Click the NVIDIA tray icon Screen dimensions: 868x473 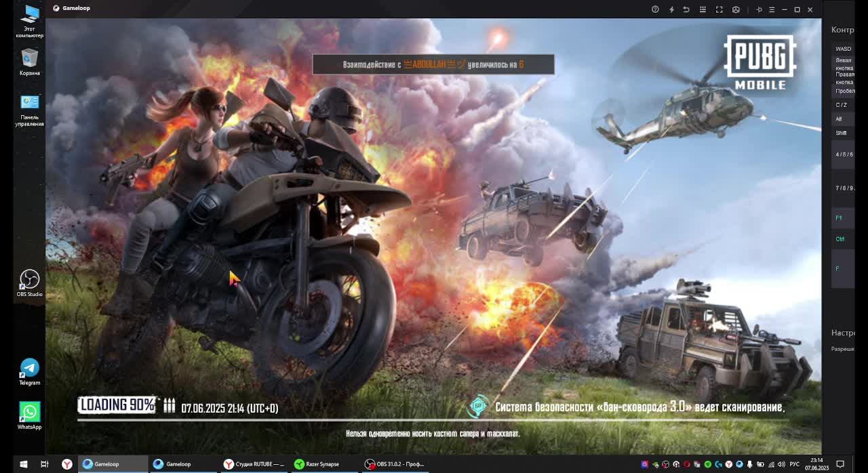click(656, 464)
